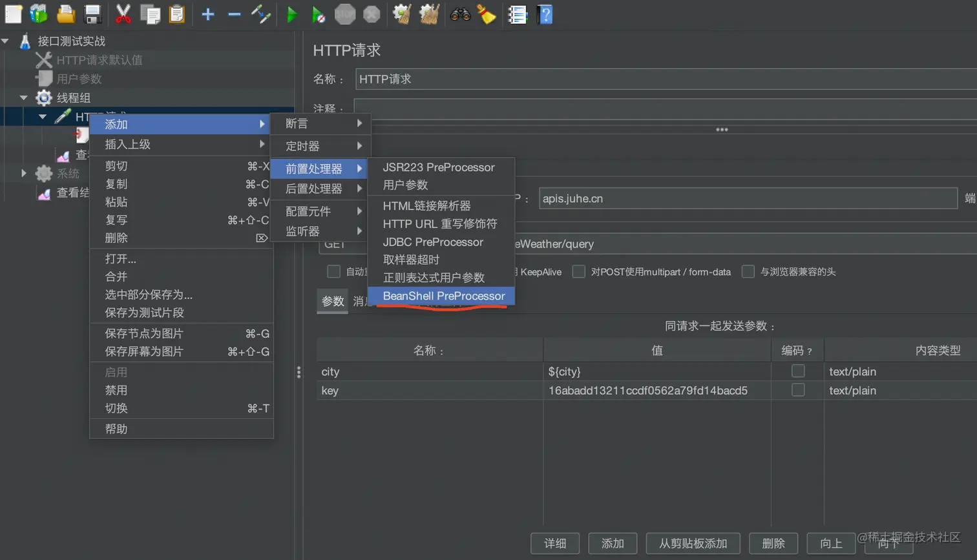Viewport: 977px width, 560px height.
Task: Click 添加 button below parameters table
Action: pos(613,543)
